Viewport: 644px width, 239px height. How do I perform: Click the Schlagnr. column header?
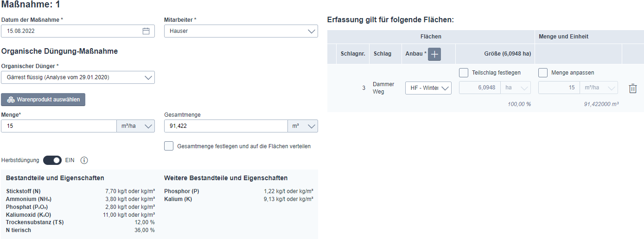click(353, 54)
